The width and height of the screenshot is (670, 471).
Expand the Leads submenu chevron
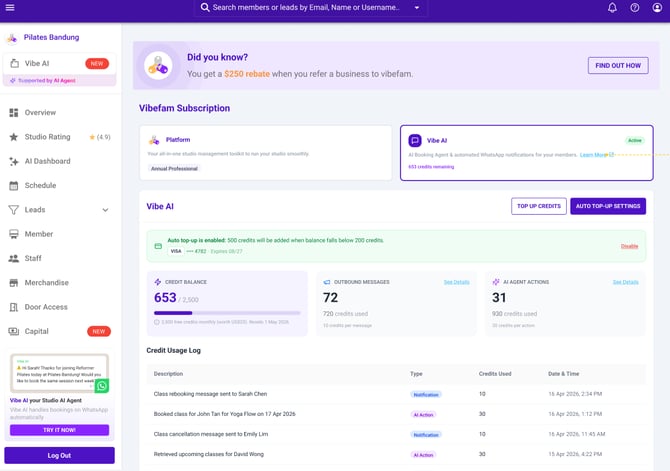pyautogui.click(x=105, y=210)
